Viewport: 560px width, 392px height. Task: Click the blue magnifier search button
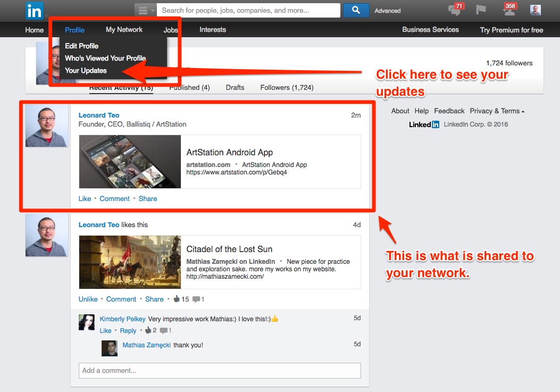coord(356,10)
